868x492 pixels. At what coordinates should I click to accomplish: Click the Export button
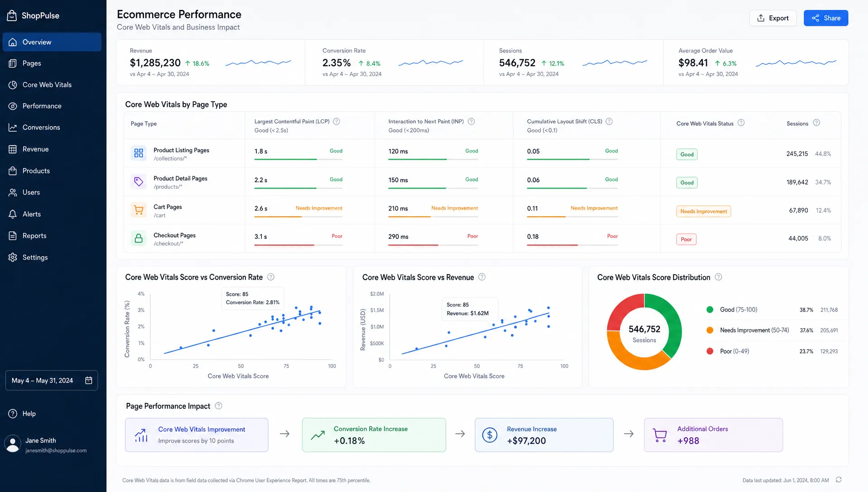pos(773,18)
